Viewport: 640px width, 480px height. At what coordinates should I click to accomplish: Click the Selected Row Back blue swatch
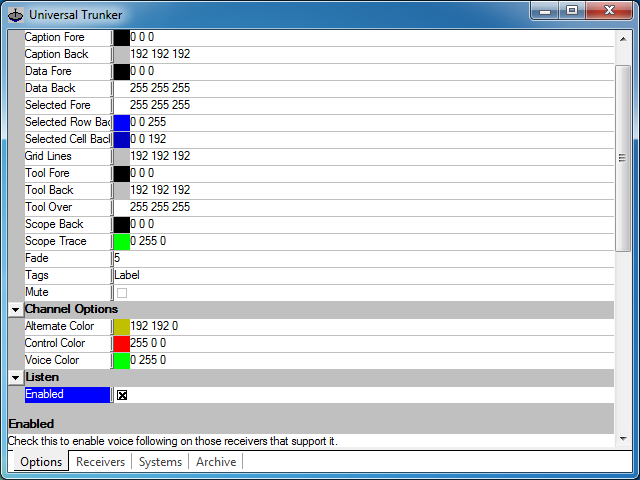pos(122,122)
